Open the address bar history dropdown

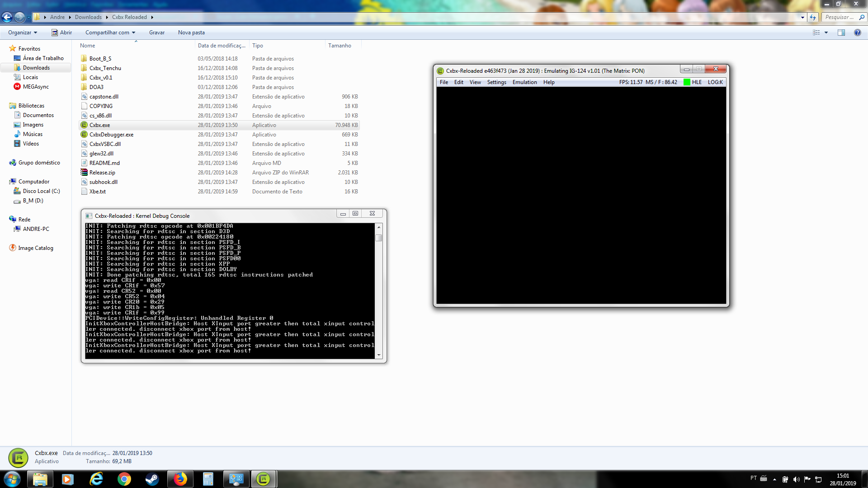coord(802,17)
